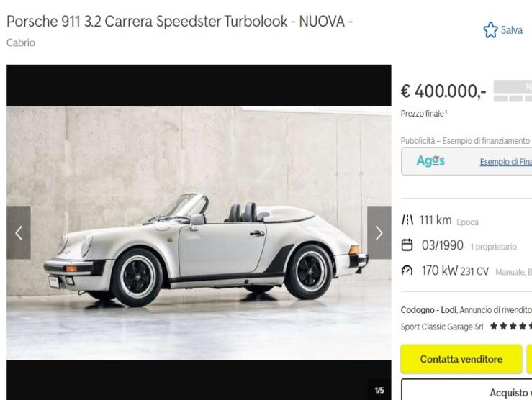Click the Acquisto button below contact
Screen dimensions: 532x400
coord(466,389)
